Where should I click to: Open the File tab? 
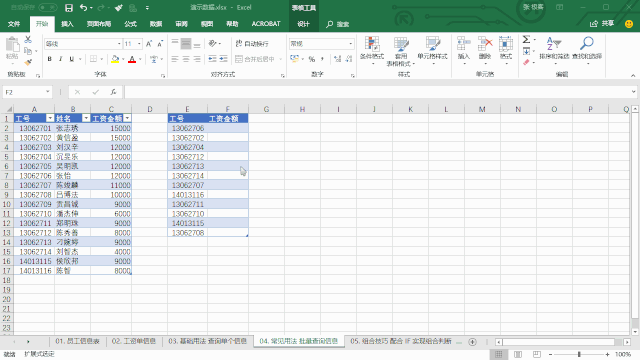pyautogui.click(x=14, y=24)
